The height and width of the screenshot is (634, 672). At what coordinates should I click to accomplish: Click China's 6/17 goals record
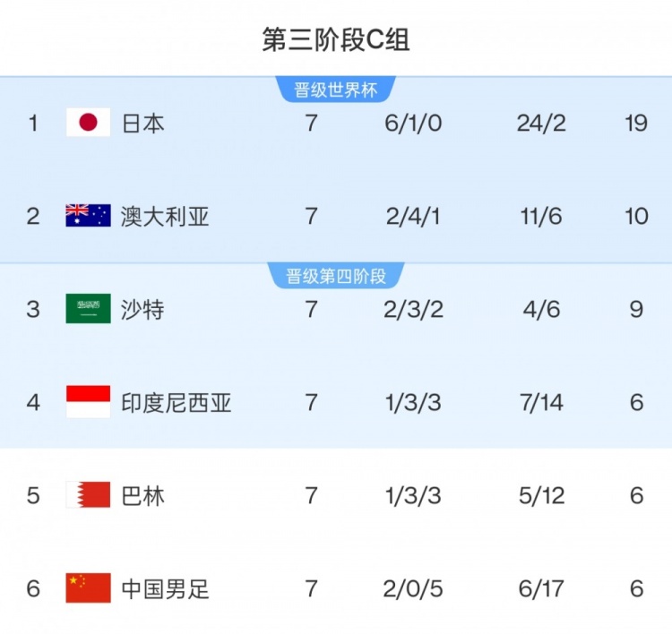(x=541, y=588)
